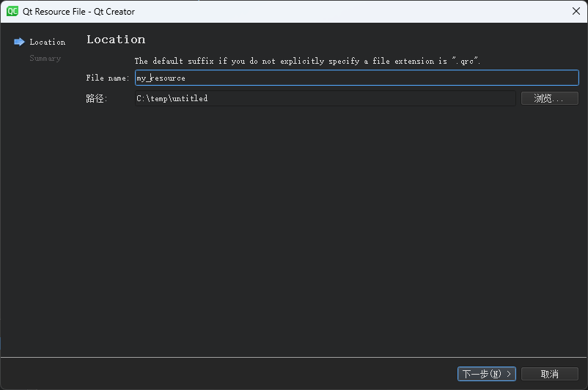Focus the File name input field
Screen dimensions: 588x390
click(356, 78)
